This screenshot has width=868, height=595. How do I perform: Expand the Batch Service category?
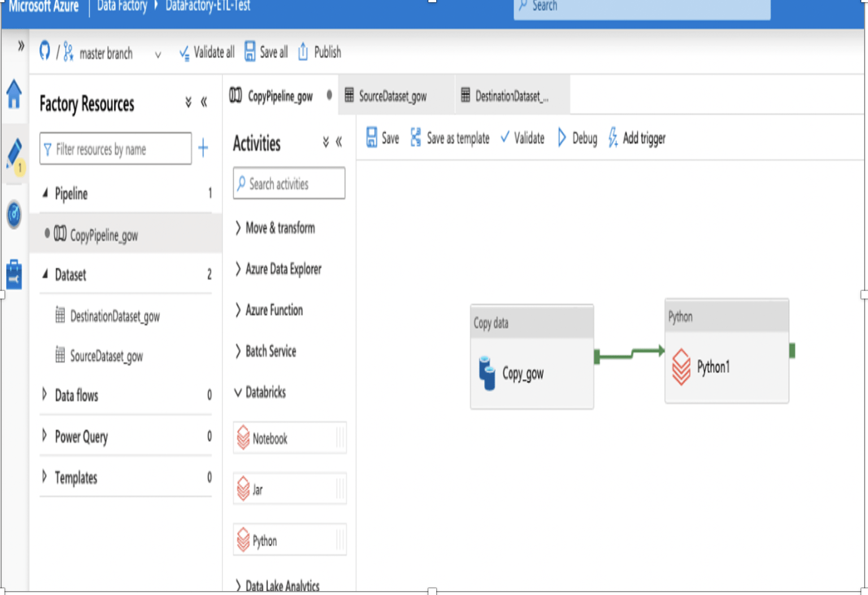pyautogui.click(x=266, y=351)
